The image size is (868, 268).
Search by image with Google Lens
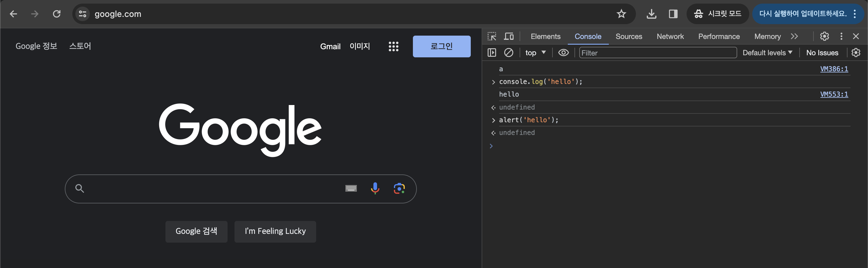(x=399, y=188)
